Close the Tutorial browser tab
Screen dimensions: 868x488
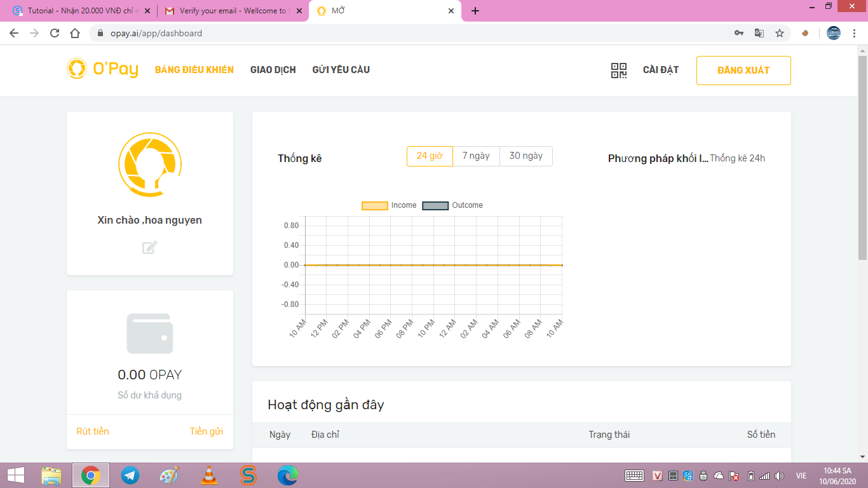(x=148, y=11)
